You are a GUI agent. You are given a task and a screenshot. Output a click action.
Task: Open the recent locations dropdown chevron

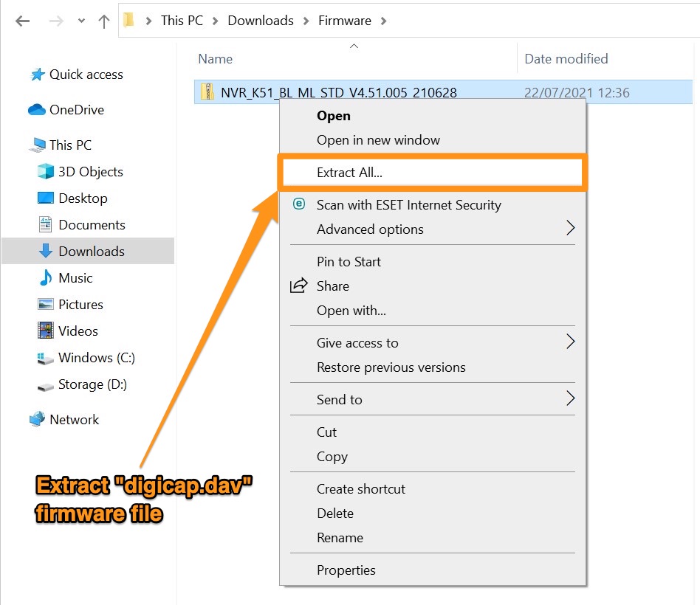81,21
